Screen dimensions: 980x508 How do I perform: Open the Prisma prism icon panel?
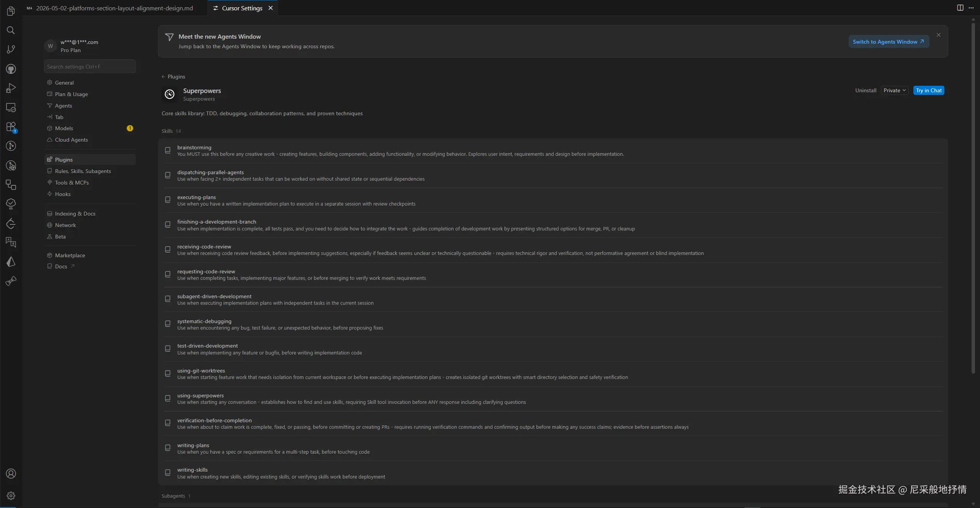[x=11, y=262]
